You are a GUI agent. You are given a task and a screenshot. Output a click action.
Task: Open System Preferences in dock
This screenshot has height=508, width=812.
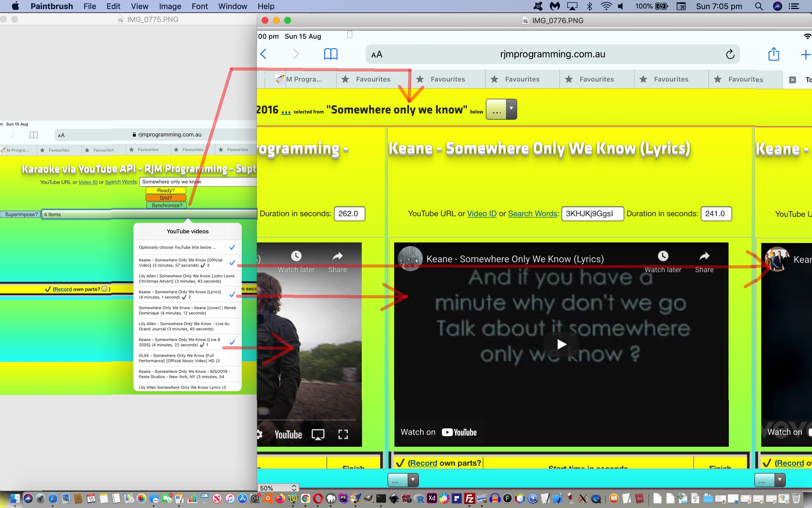255,499
